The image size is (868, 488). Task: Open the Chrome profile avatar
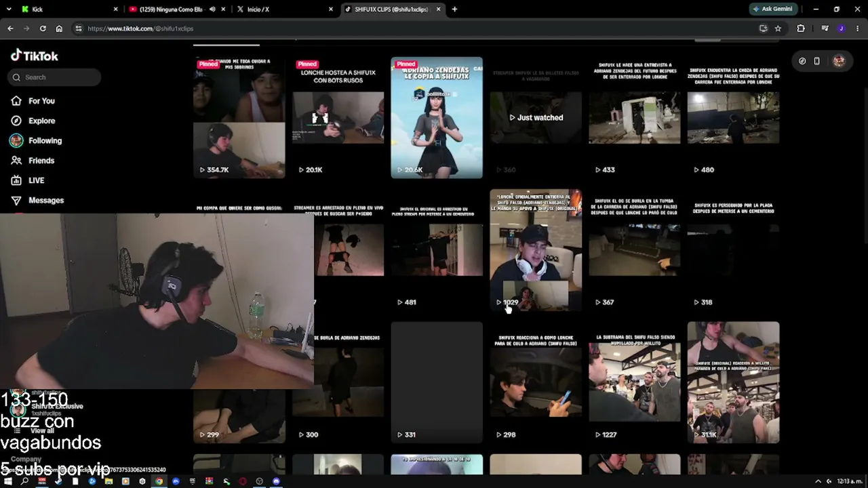click(841, 28)
